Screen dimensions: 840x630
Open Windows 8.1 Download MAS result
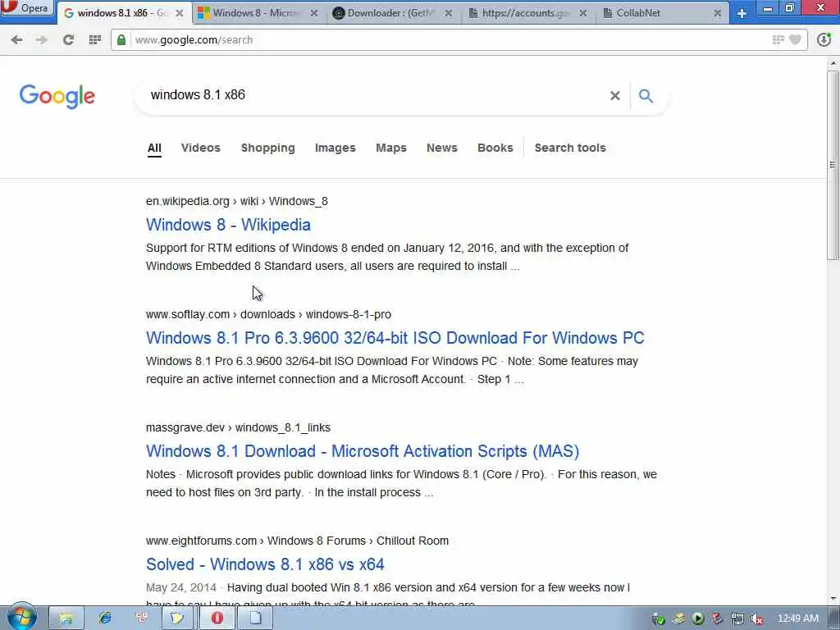pos(363,451)
